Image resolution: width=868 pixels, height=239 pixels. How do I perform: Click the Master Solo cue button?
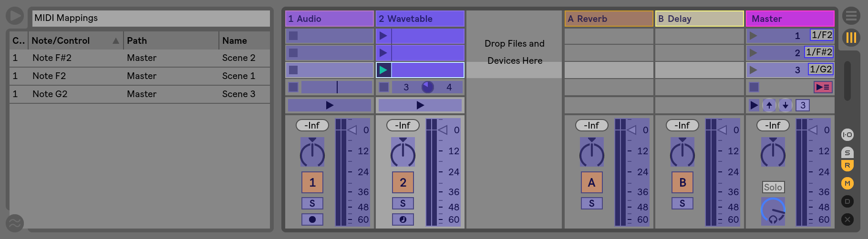click(x=773, y=187)
